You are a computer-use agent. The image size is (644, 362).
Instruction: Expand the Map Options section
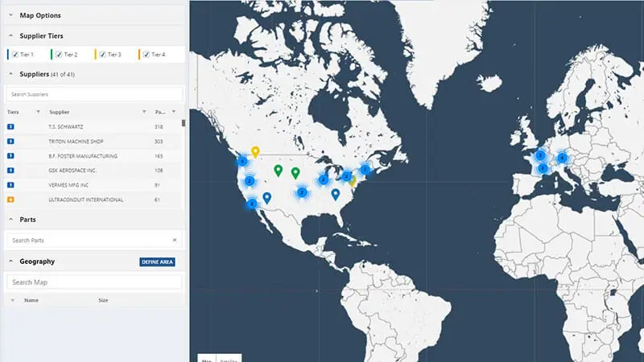coord(10,15)
